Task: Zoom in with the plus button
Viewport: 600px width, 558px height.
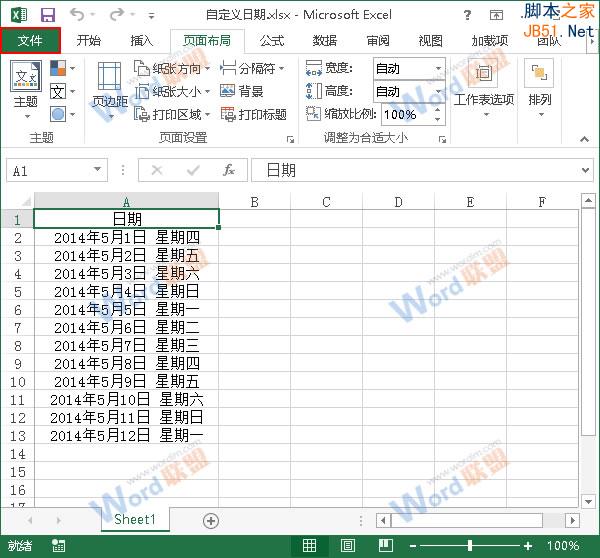Action: pyautogui.click(x=528, y=546)
